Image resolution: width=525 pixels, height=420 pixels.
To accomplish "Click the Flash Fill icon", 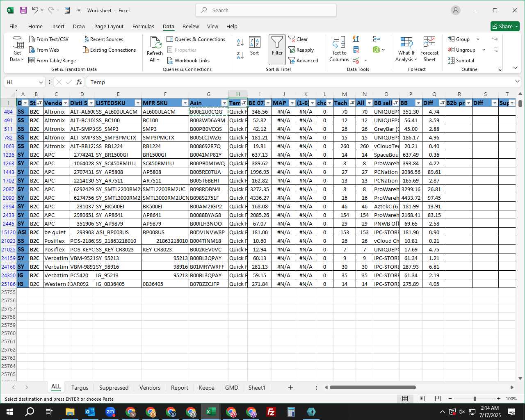I will pyautogui.click(x=356, y=39).
